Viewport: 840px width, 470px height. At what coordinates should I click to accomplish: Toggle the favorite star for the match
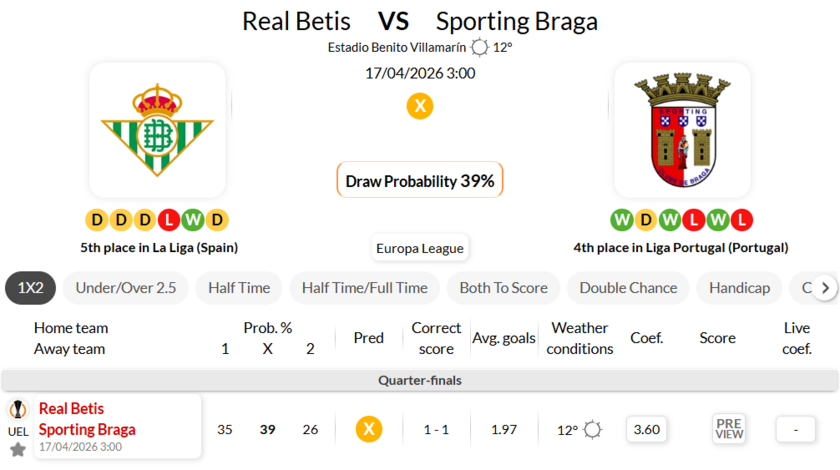pos(18,449)
